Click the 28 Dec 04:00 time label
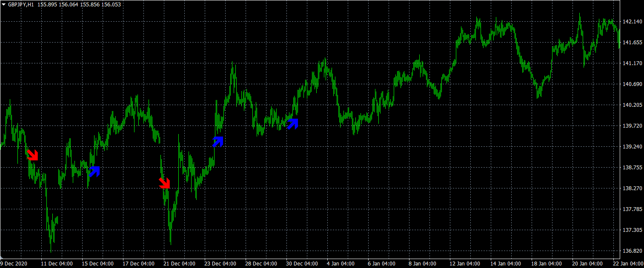 [261, 264]
